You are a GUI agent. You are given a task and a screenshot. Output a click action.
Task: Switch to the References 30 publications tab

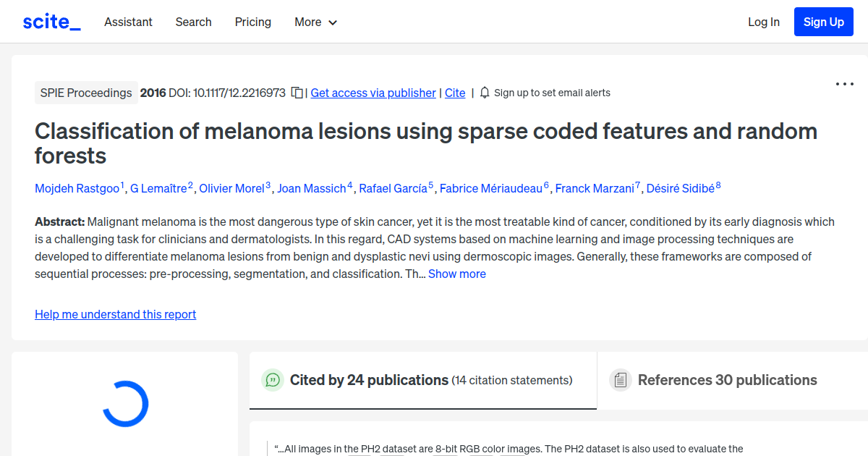click(x=727, y=379)
